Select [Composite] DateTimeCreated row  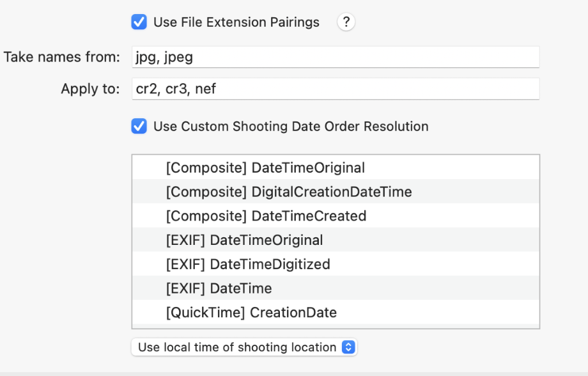(x=336, y=215)
